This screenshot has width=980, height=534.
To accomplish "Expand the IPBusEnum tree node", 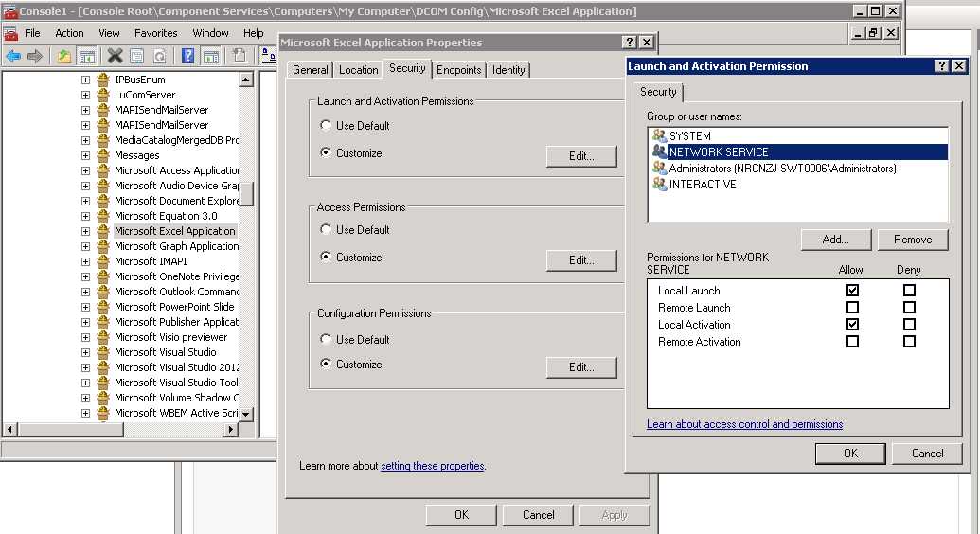I will (85, 80).
